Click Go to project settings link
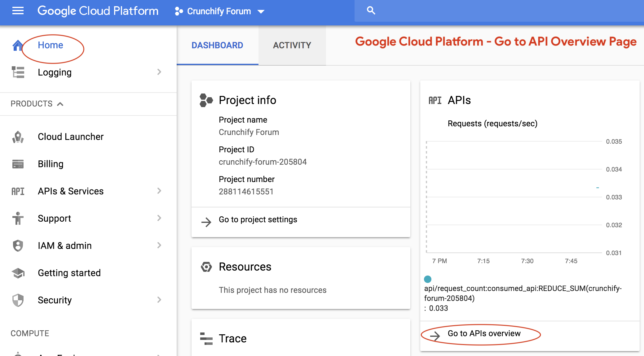The width and height of the screenshot is (644, 356). (x=258, y=219)
